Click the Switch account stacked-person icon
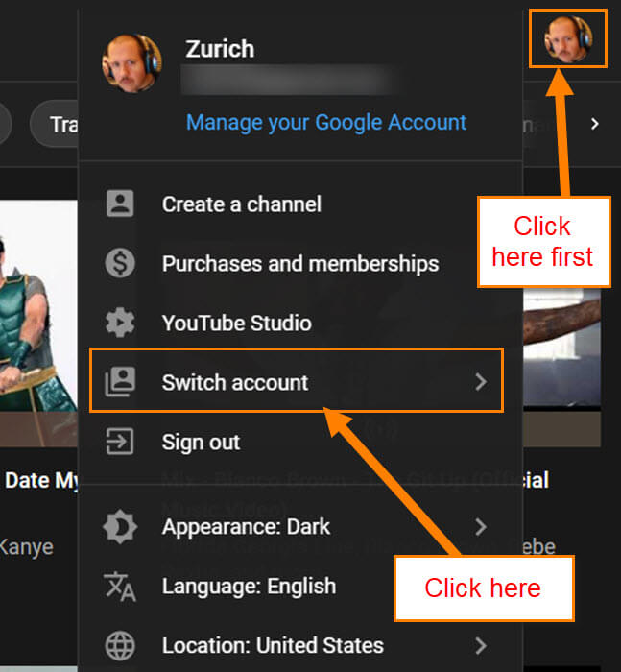The height and width of the screenshot is (672, 621). tap(120, 381)
